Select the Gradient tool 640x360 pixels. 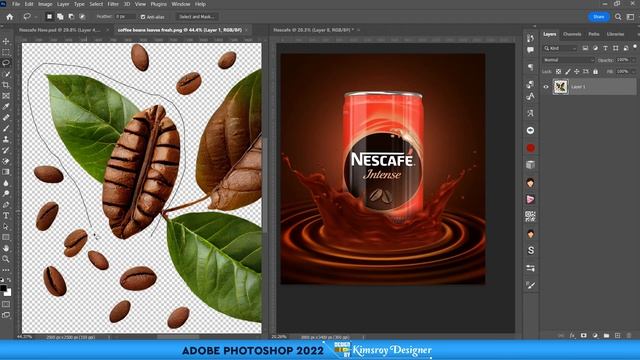[6, 172]
